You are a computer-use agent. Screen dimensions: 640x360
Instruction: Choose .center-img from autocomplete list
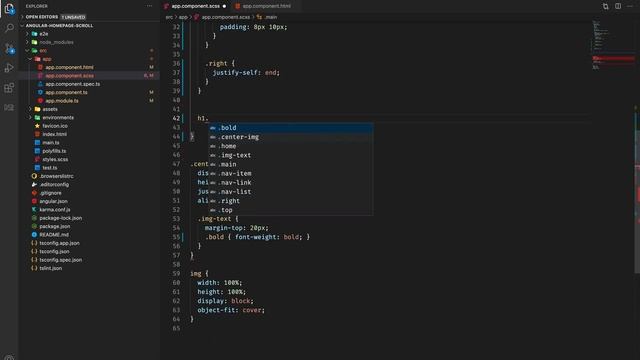point(291,137)
